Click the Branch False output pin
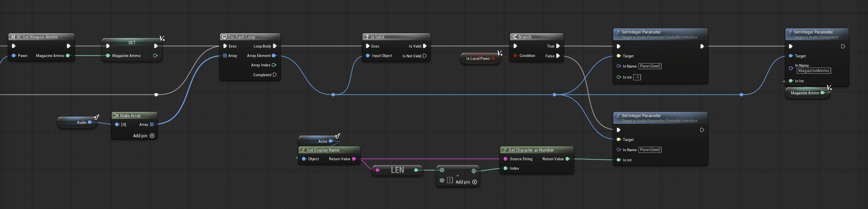The image size is (868, 209). click(x=558, y=56)
